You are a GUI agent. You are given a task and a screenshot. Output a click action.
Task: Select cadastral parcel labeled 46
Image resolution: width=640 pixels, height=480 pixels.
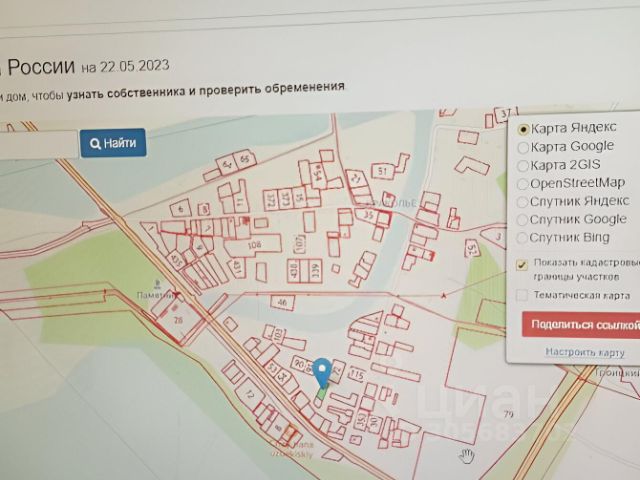point(282,302)
